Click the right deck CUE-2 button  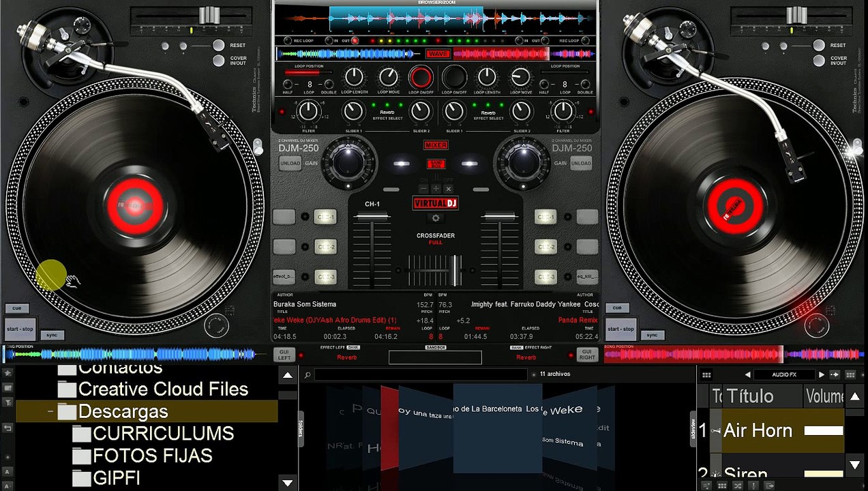(546, 247)
